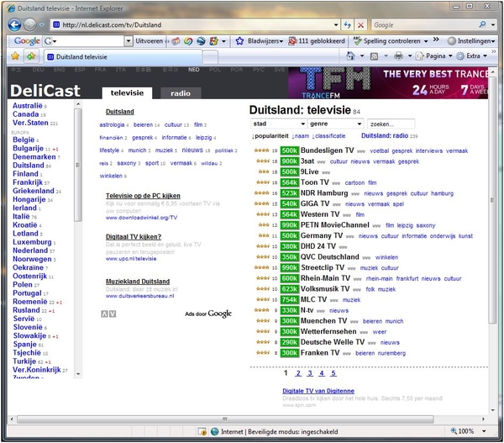Open Televisie op de PC kijken ad link
This screenshot has width=504, height=443.
(x=143, y=196)
